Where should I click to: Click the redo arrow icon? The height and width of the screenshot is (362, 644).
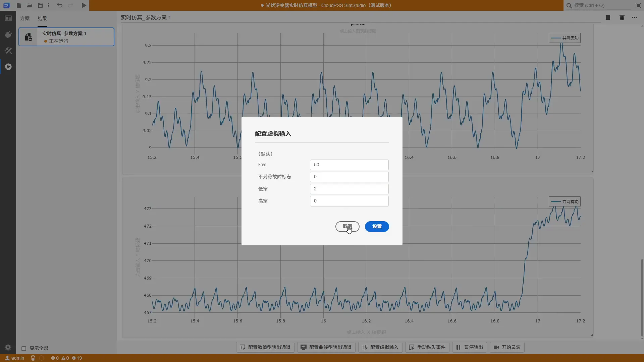tap(70, 5)
